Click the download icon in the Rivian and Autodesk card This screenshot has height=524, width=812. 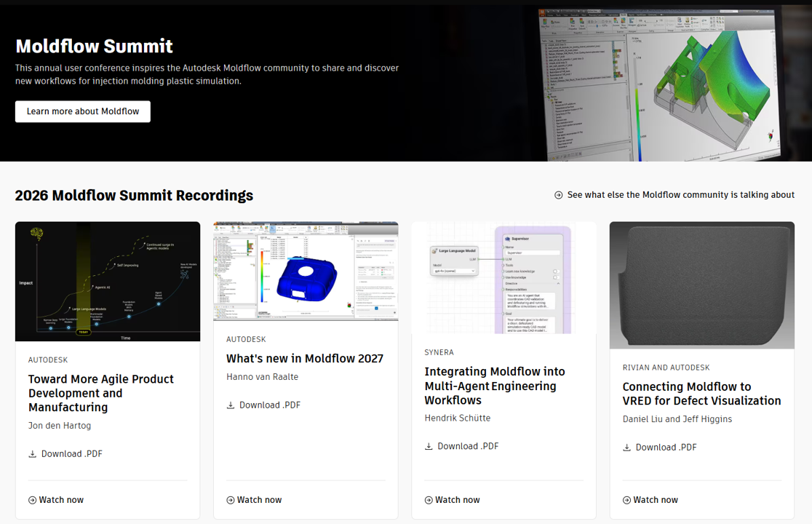pyautogui.click(x=626, y=448)
